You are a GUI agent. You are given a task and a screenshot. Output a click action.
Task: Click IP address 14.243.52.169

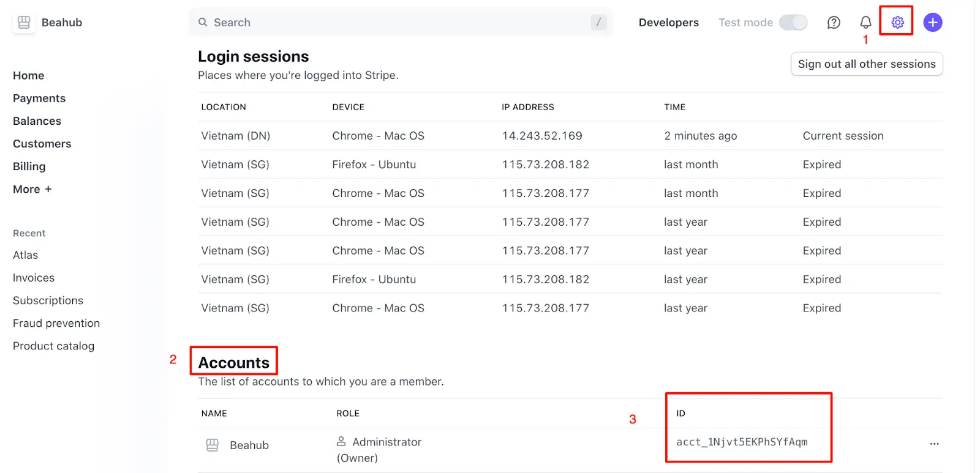pyautogui.click(x=542, y=136)
